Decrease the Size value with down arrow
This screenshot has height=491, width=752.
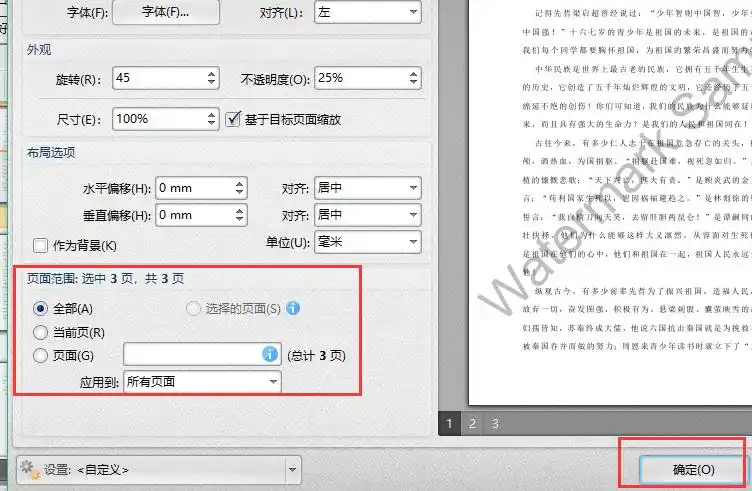[x=212, y=123]
